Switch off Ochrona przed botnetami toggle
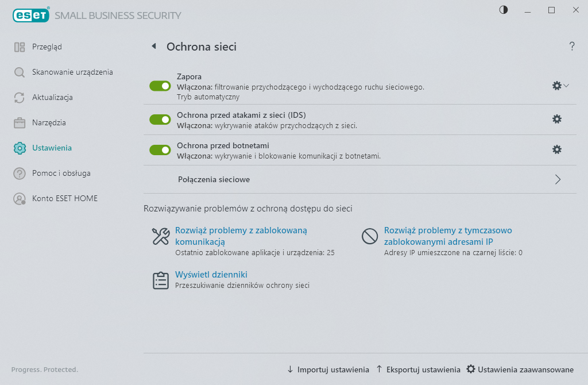The height and width of the screenshot is (385, 588). 160,150
